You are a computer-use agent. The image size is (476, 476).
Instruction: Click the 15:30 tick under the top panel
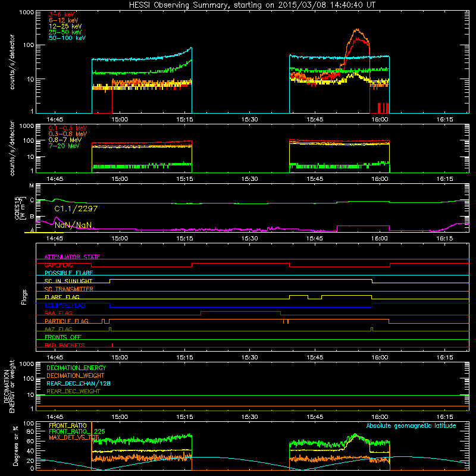249,120
